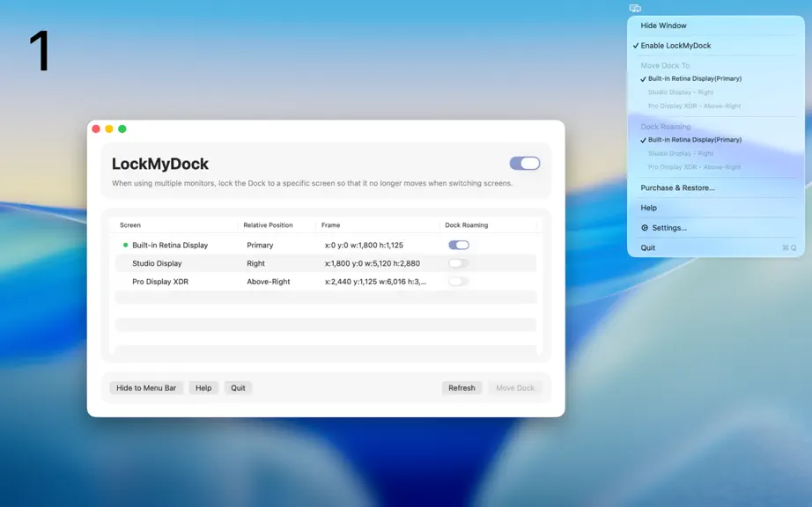Screen dimensions: 812x507
Task: Toggle the main LockMyDock enable switch
Action: (x=525, y=164)
